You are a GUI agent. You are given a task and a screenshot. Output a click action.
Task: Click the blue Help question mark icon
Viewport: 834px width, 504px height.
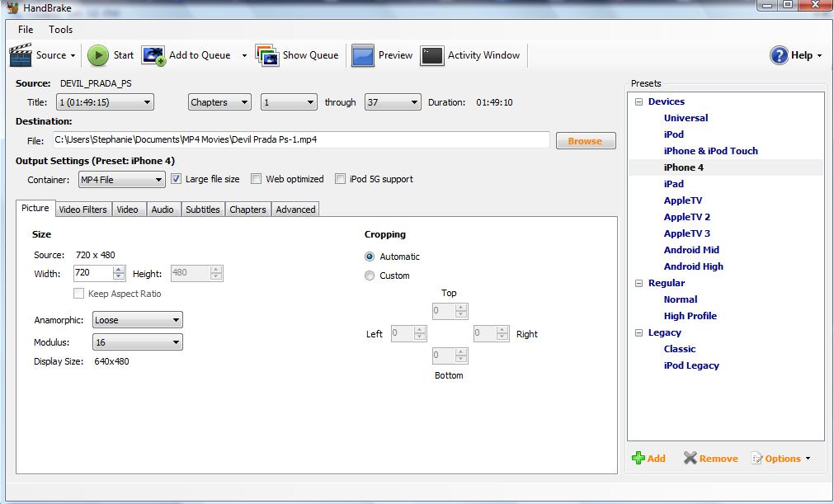pyautogui.click(x=779, y=55)
